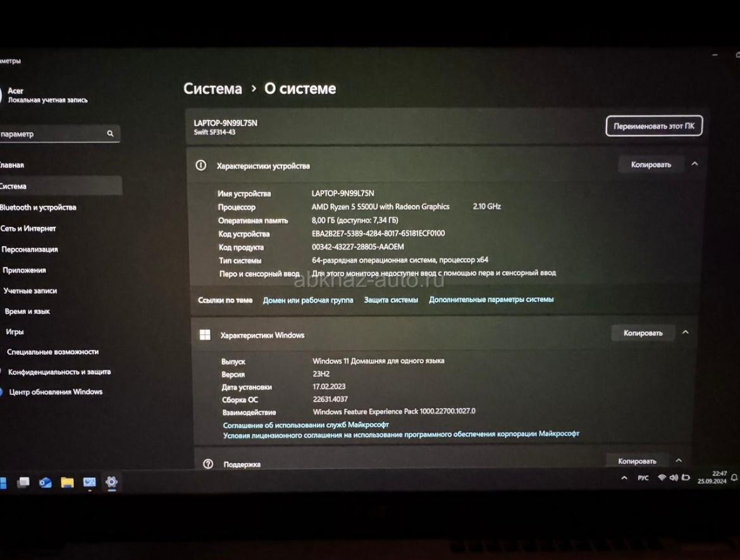Select RAM value 8,00 ГБ

click(355, 221)
